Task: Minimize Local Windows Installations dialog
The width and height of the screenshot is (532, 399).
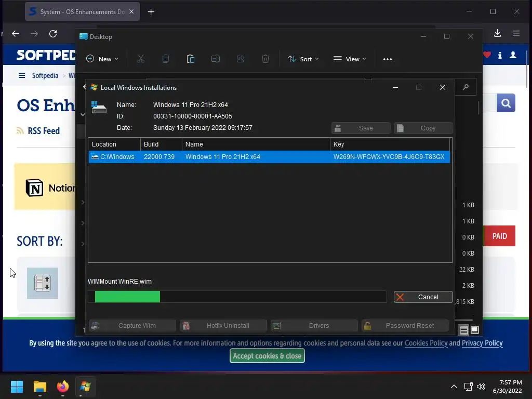Action: point(395,87)
